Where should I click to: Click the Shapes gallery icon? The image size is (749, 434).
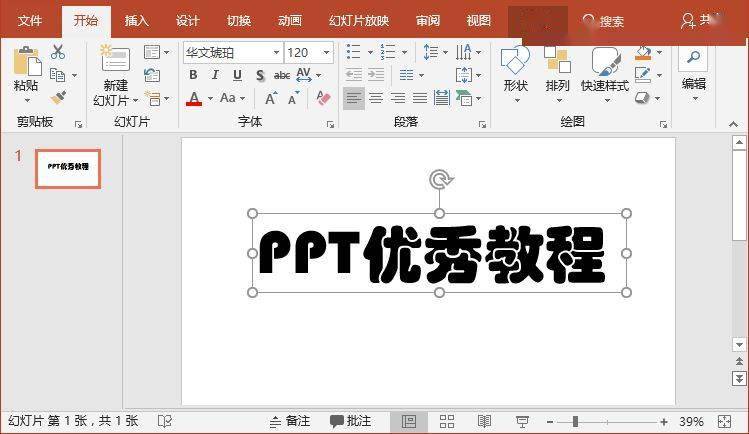tap(515, 60)
